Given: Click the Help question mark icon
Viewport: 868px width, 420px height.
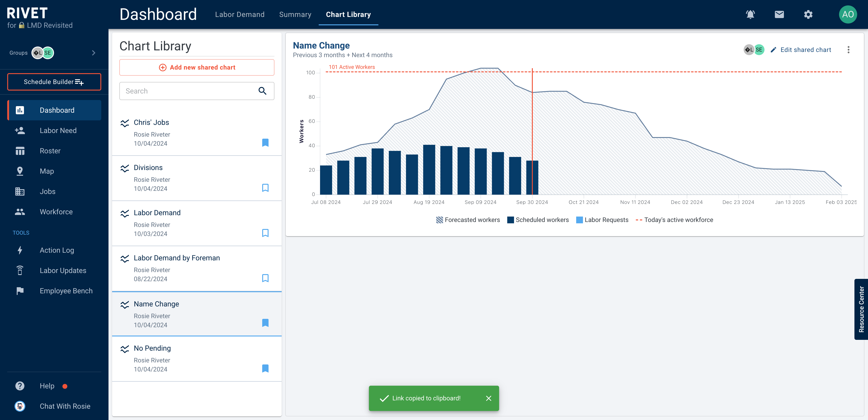Looking at the screenshot, I should (20, 386).
